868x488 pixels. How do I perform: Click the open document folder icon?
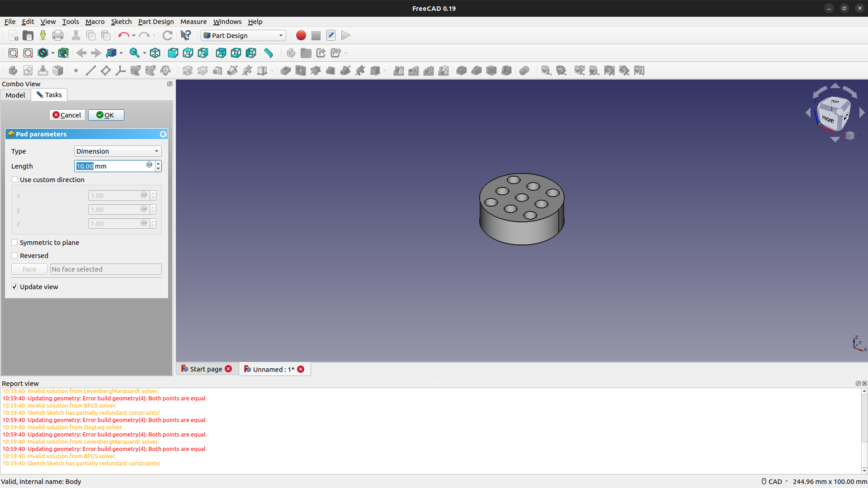coord(28,35)
